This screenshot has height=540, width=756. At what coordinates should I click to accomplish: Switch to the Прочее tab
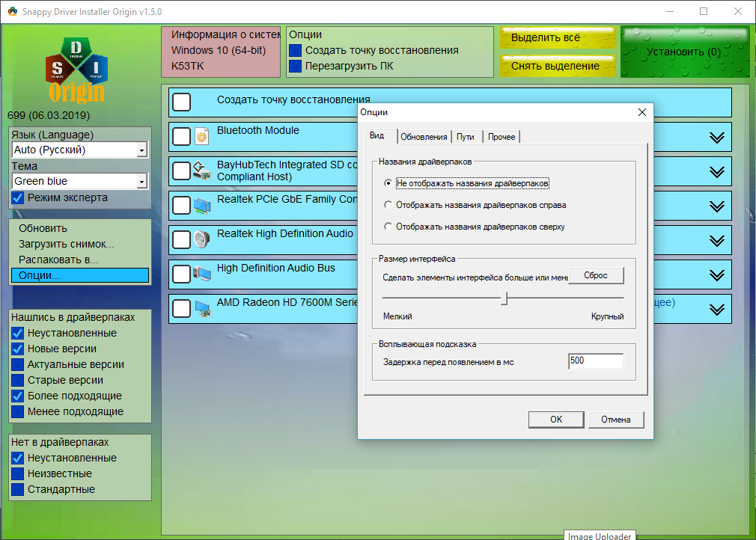(502, 137)
